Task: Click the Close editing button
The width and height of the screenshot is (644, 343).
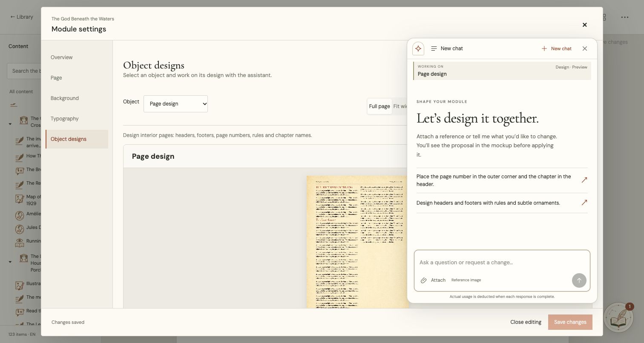Action: pyautogui.click(x=526, y=322)
